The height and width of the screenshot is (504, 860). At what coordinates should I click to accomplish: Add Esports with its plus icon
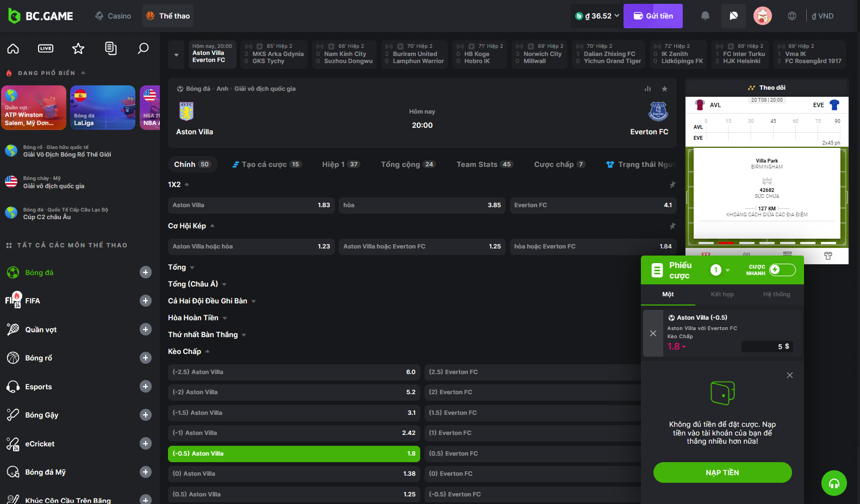pos(146,387)
